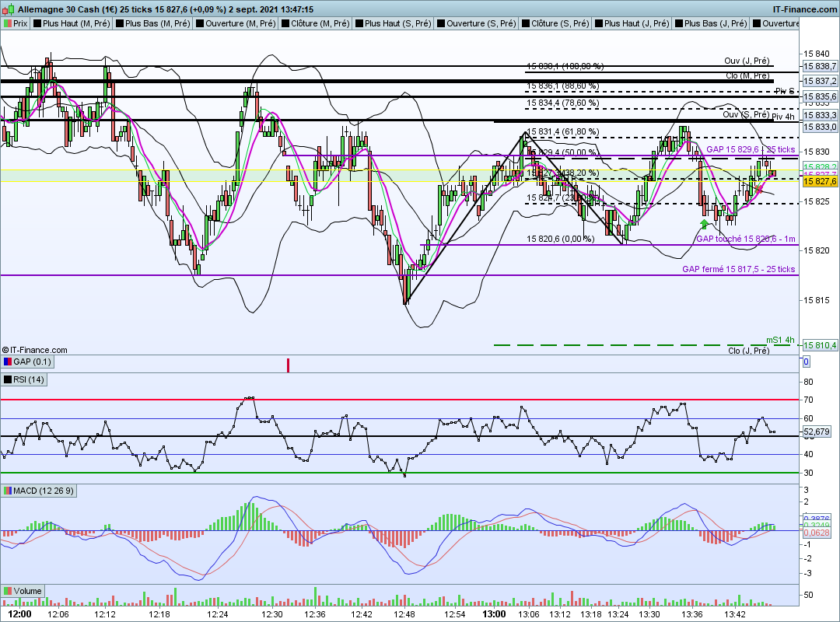The width and height of the screenshot is (840, 622).
Task: Click the 'Piv S' pivot label
Action: (x=785, y=91)
